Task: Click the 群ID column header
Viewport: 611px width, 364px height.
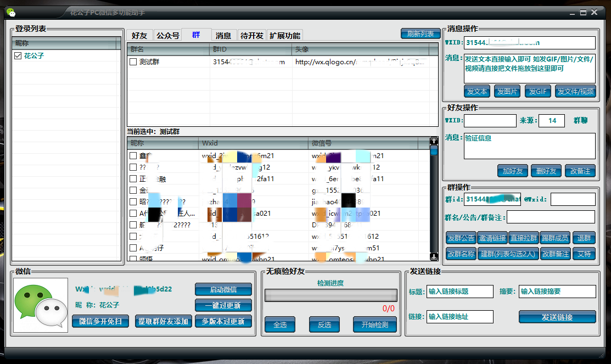Action: coord(250,49)
